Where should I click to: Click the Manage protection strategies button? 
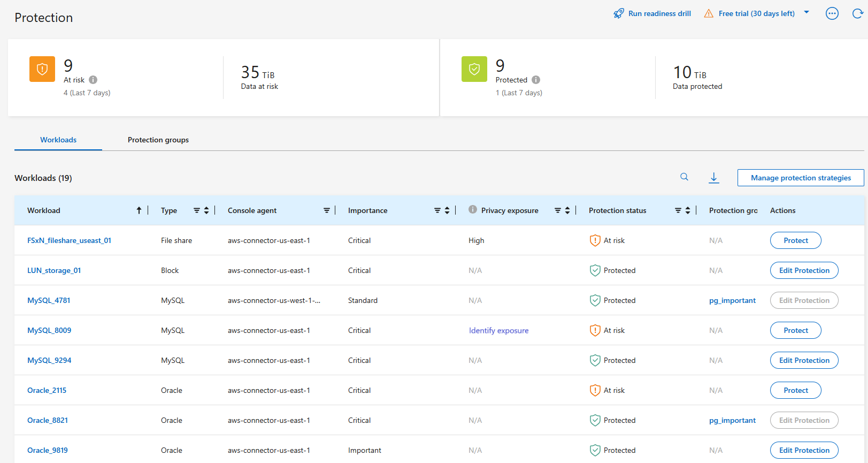(x=800, y=178)
